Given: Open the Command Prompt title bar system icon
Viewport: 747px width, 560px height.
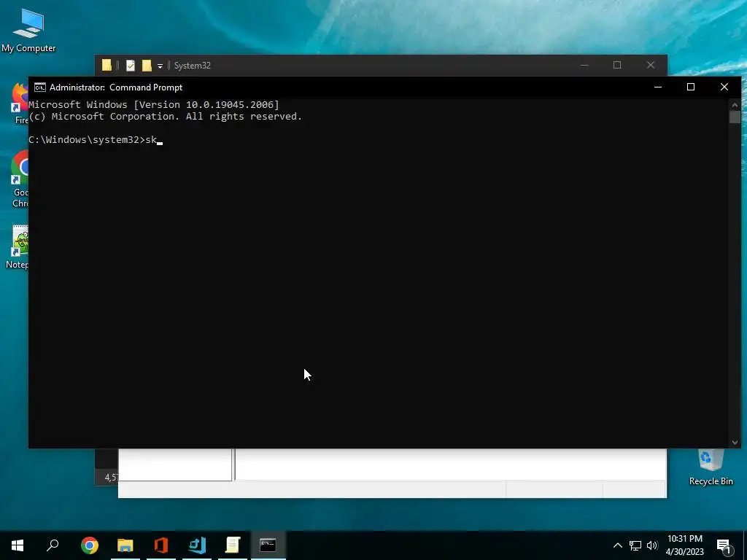Looking at the screenshot, I should click(40, 87).
